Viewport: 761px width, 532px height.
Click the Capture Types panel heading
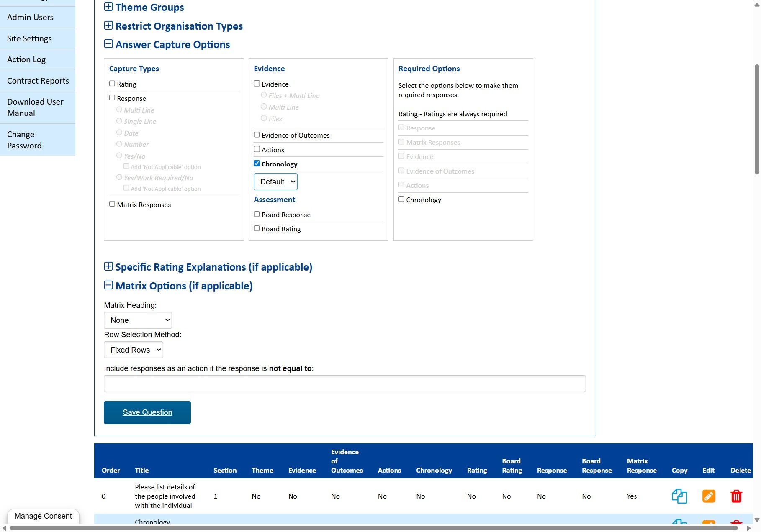tap(134, 69)
